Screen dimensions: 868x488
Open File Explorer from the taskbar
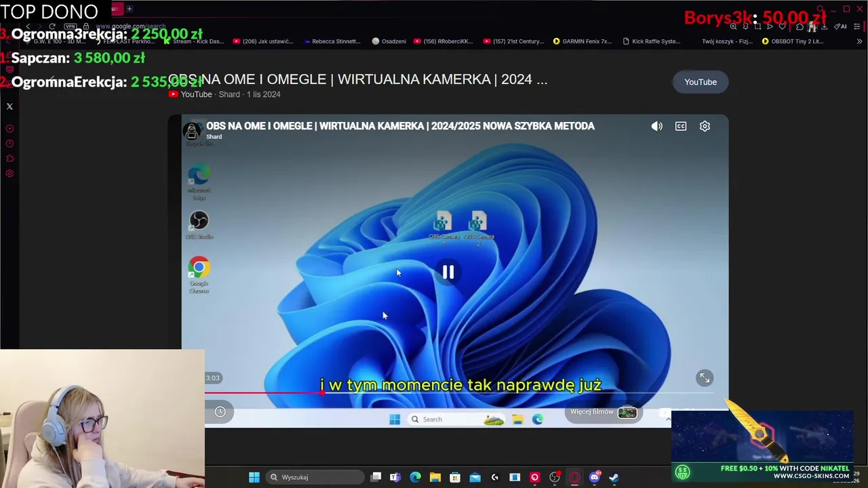435,477
